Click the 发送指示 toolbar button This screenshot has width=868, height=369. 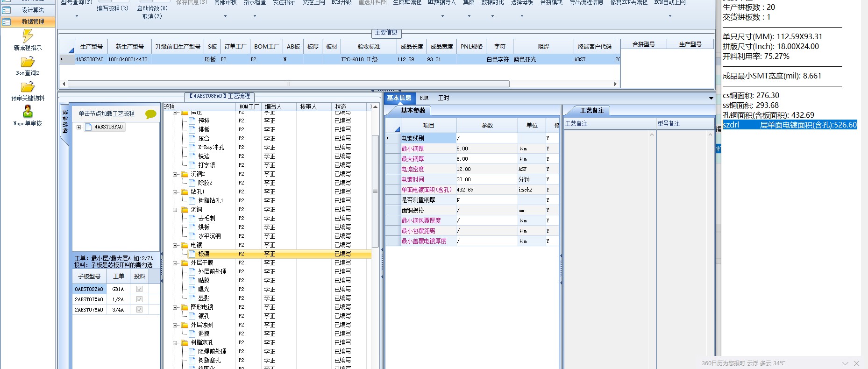coord(284,3)
